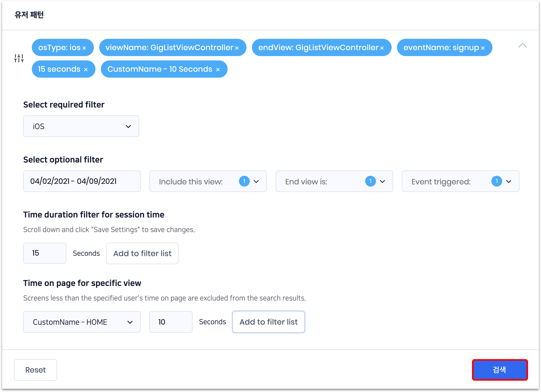
Task: Open the End view is dropdown
Action: (382, 181)
